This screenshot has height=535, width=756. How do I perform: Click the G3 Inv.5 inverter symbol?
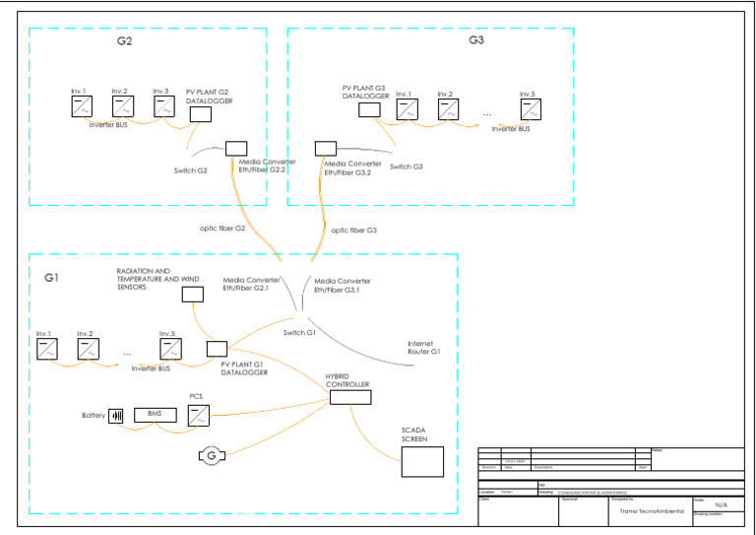531,109
